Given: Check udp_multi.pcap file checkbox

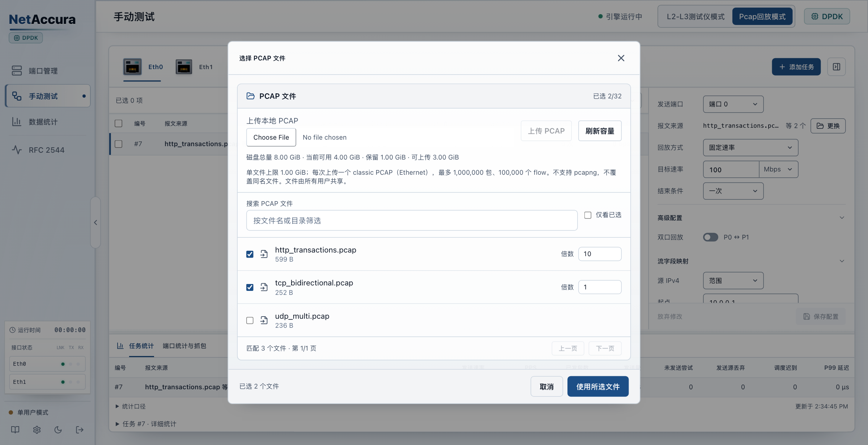Looking at the screenshot, I should (x=250, y=320).
